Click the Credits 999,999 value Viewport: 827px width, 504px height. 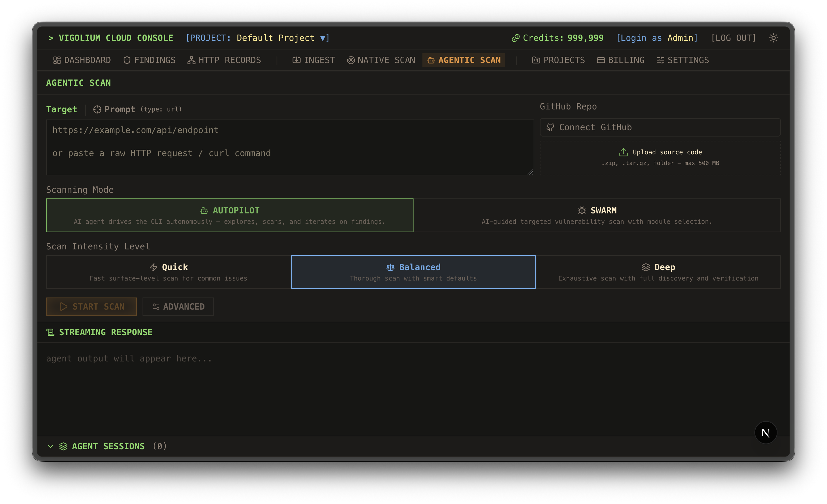585,38
